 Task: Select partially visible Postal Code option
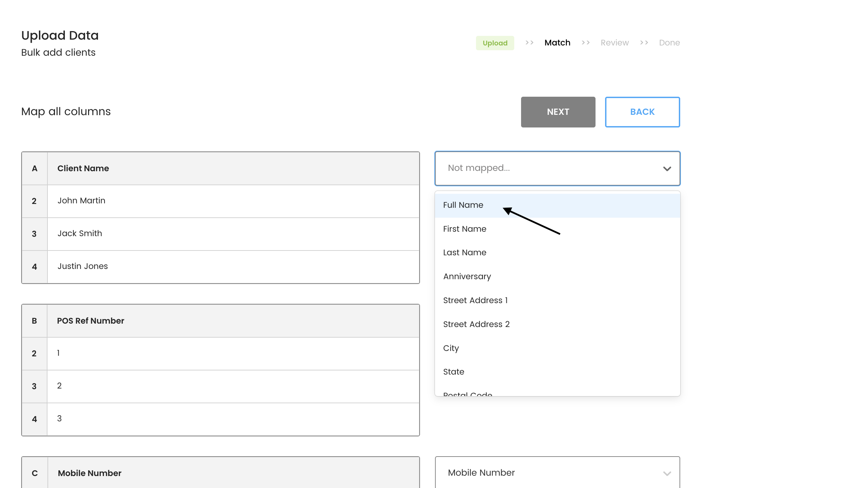(467, 394)
